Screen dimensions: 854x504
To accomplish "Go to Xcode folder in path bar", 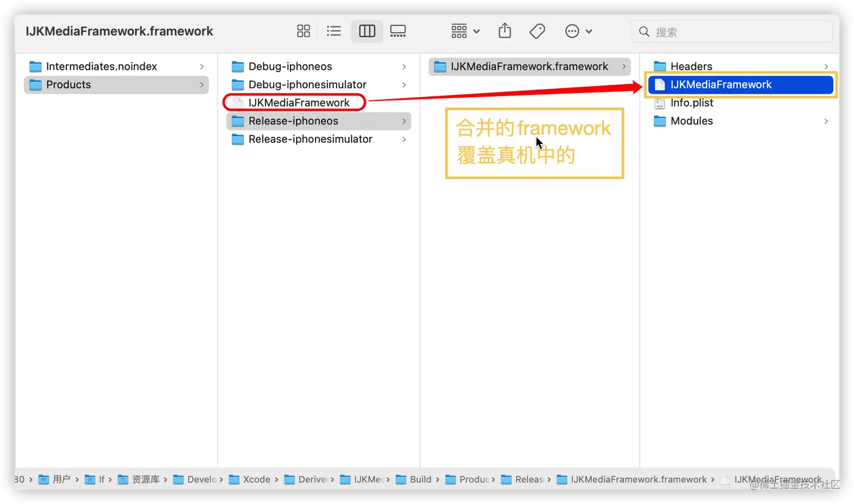I will pyautogui.click(x=250, y=479).
